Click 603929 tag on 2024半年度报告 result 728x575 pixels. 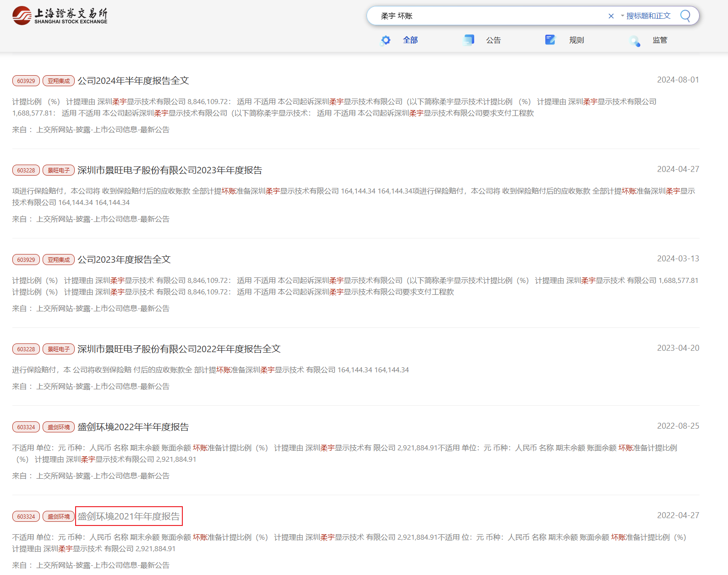pos(26,81)
